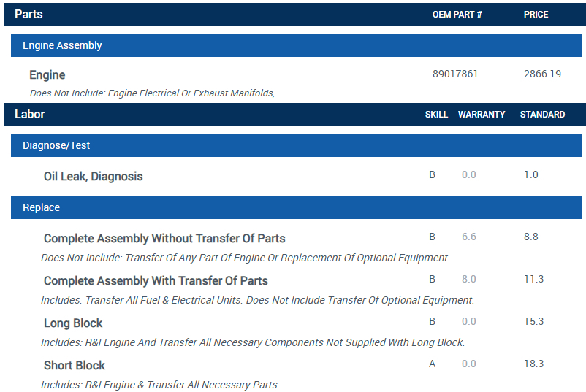Click the 18.3 standard hours value
The image size is (586, 392).
[534, 364]
